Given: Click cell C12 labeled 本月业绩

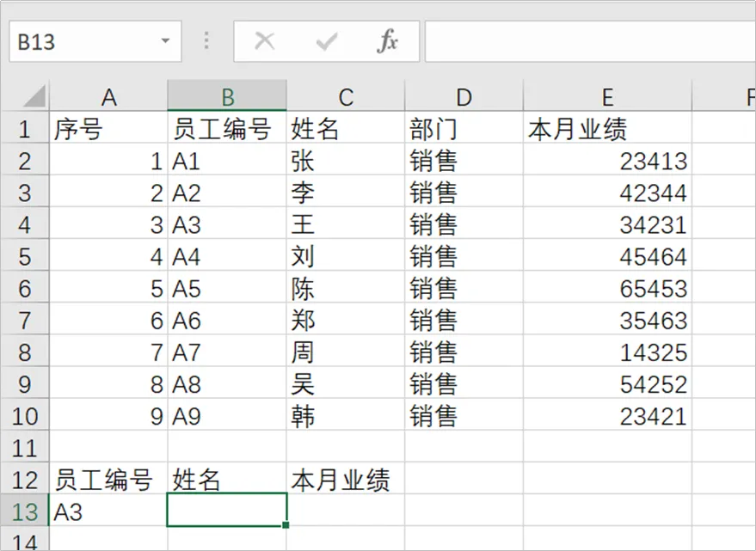Looking at the screenshot, I should pyautogui.click(x=345, y=478).
